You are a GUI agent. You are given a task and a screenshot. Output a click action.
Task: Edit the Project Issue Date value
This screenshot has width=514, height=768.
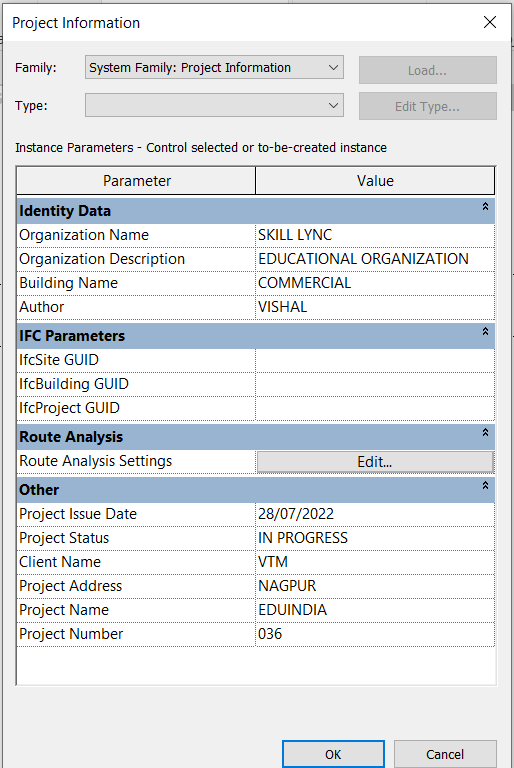coord(375,514)
